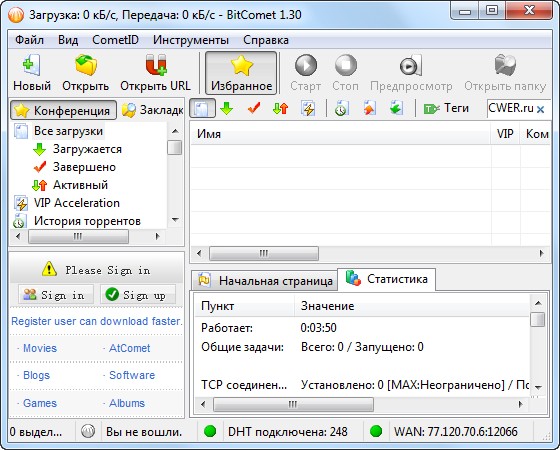The height and width of the screenshot is (450, 560).
Task: Open the AtComet link
Action: click(x=129, y=348)
